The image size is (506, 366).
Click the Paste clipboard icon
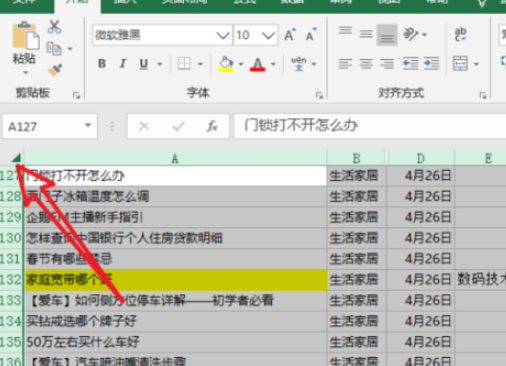pyautogui.click(x=25, y=35)
